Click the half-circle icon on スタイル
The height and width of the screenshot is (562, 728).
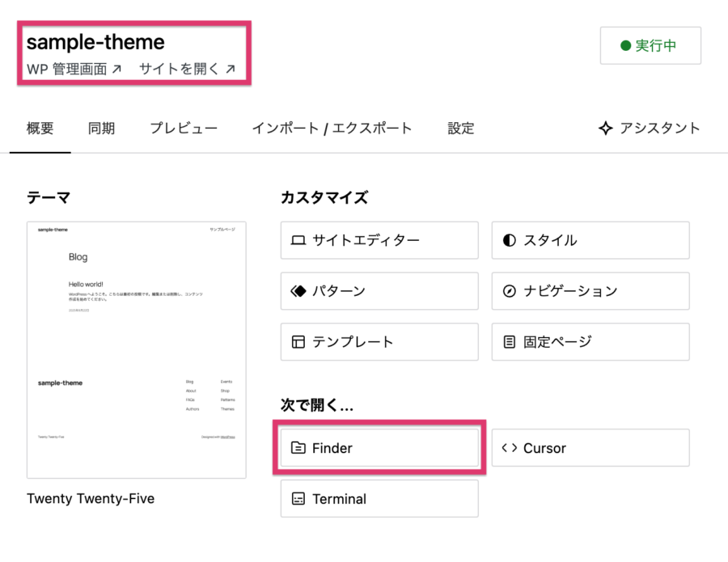tap(510, 240)
